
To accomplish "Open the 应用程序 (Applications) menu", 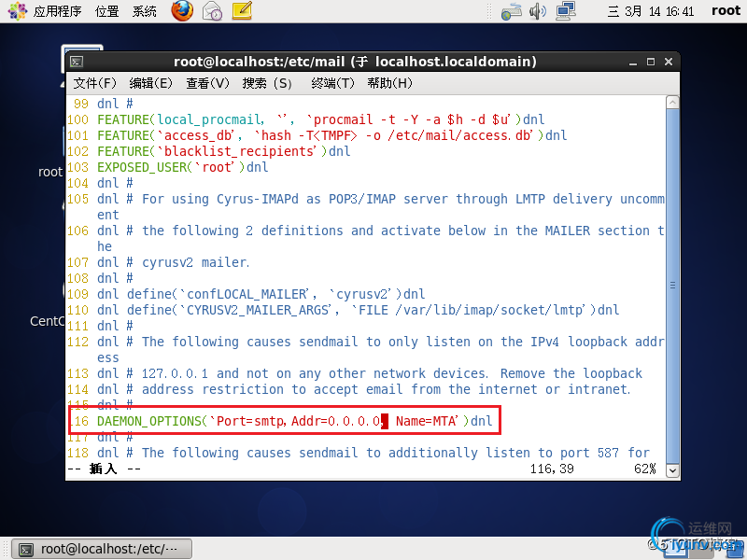I will [x=57, y=11].
